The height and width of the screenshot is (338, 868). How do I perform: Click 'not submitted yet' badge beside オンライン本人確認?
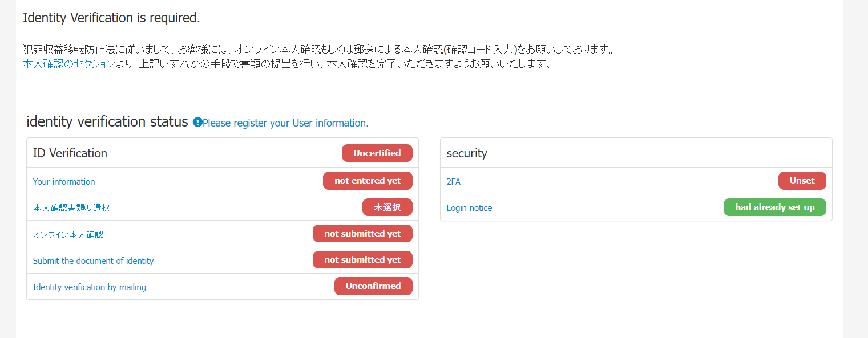(362, 234)
